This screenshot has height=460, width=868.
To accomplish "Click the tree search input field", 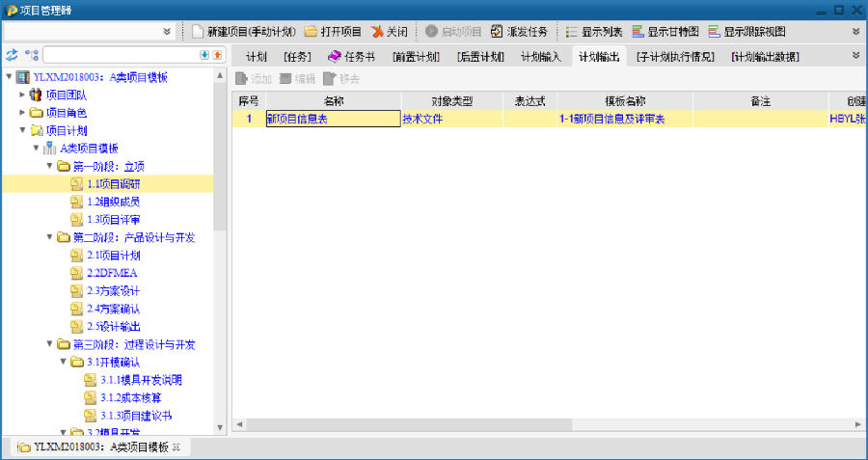I will tap(121, 55).
